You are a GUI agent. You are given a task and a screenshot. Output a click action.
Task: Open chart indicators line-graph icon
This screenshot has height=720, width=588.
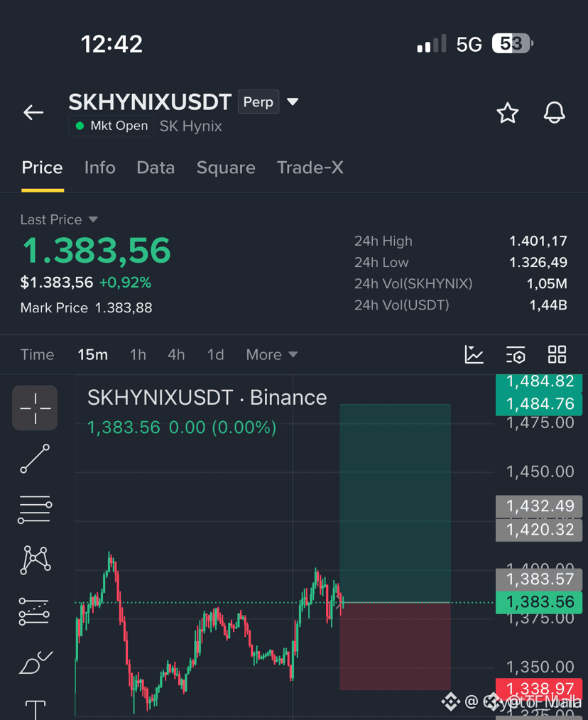[474, 354]
